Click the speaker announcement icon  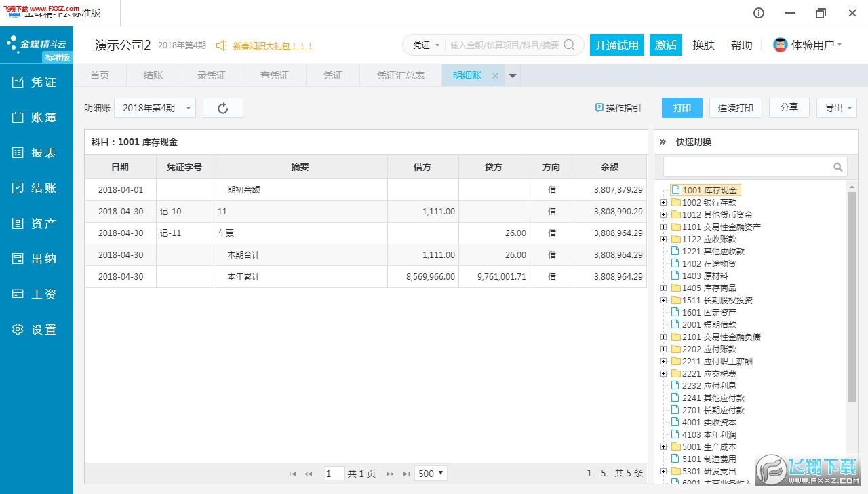(x=221, y=45)
